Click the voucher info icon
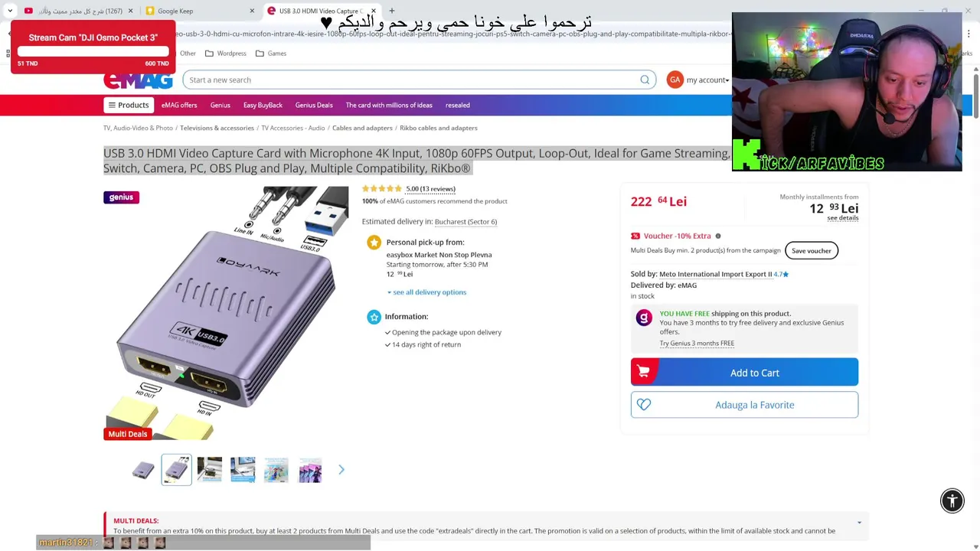The width and height of the screenshot is (980, 551). point(717,236)
